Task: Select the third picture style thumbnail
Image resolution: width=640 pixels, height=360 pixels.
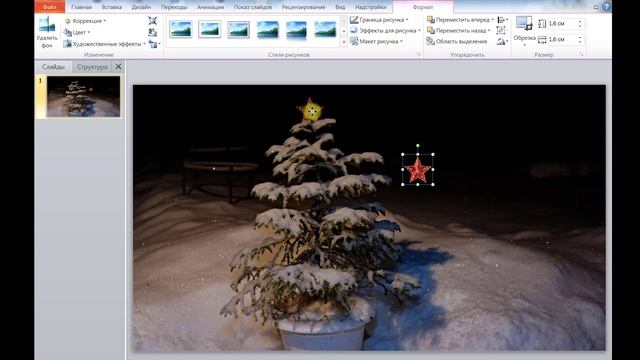Action: (x=238, y=29)
